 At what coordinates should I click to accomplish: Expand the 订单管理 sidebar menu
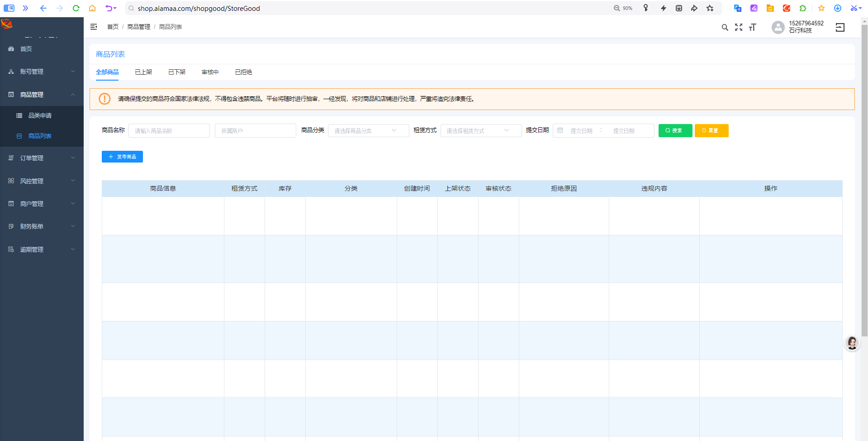tap(42, 158)
